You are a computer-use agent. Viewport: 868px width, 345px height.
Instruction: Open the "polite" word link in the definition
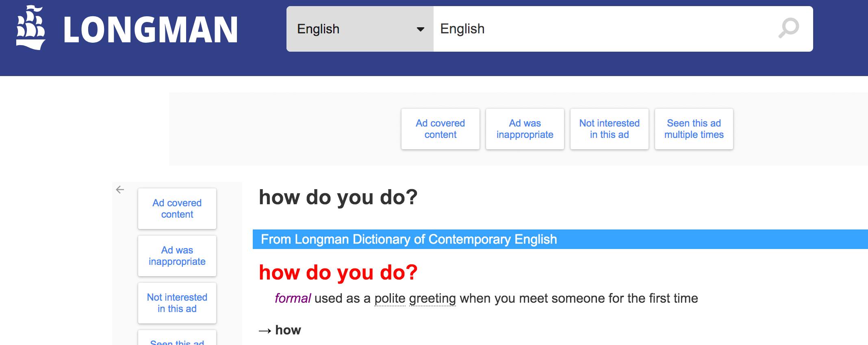pos(390,299)
